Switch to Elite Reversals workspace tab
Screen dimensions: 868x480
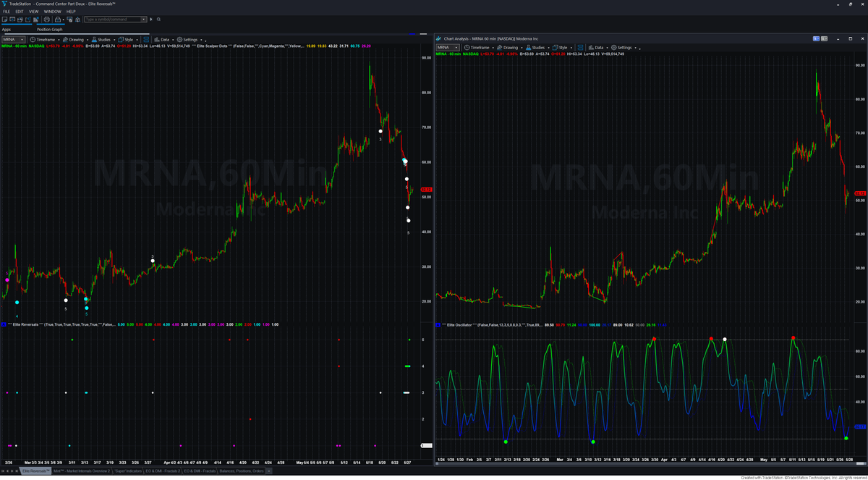[35, 471]
